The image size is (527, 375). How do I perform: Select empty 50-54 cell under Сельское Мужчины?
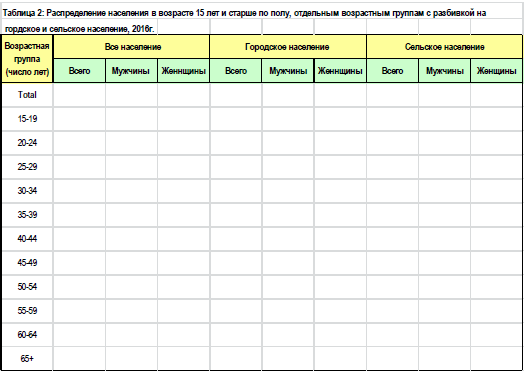(444, 287)
